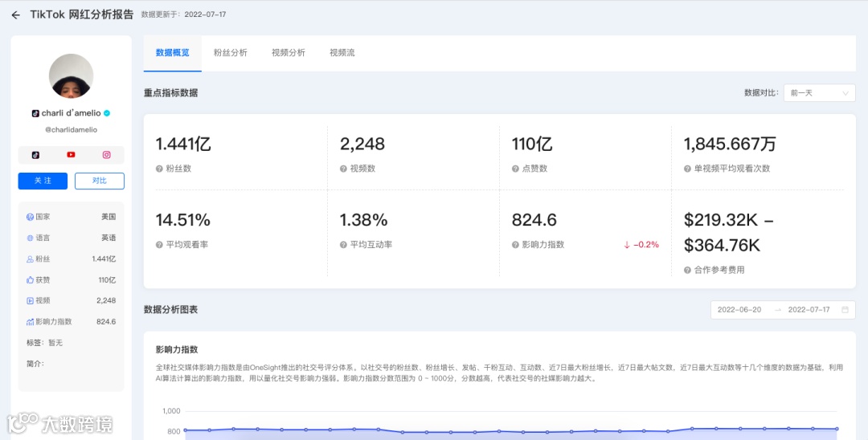Click the 824.6 influence index value card
Viewport: 868px width, 440px height.
(x=534, y=220)
